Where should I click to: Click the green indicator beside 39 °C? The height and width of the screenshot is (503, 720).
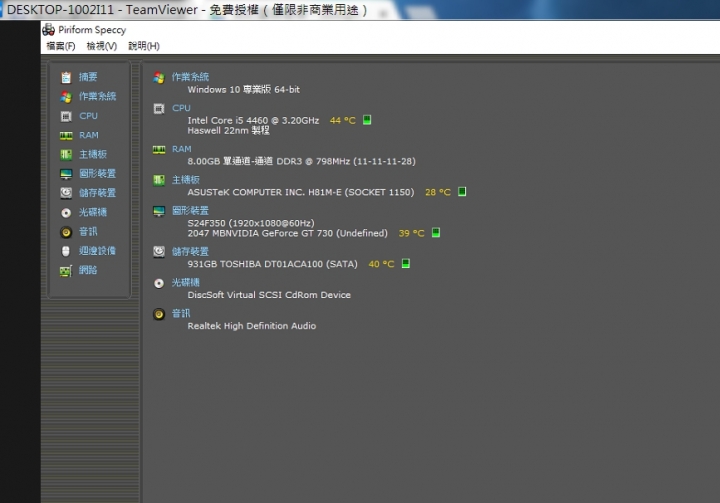click(x=436, y=232)
